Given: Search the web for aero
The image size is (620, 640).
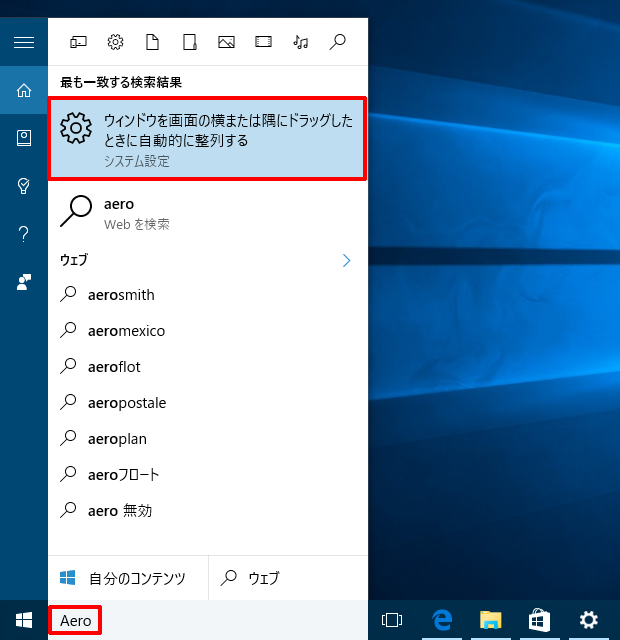Looking at the screenshot, I should pos(207,213).
